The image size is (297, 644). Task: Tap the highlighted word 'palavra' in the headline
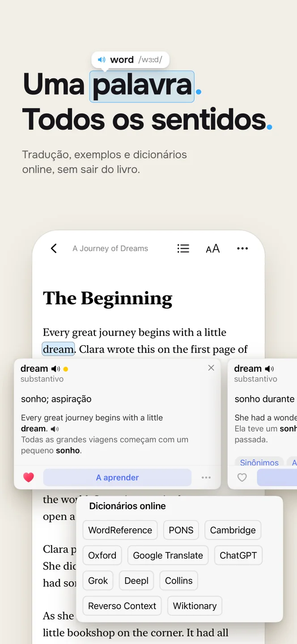tap(142, 86)
